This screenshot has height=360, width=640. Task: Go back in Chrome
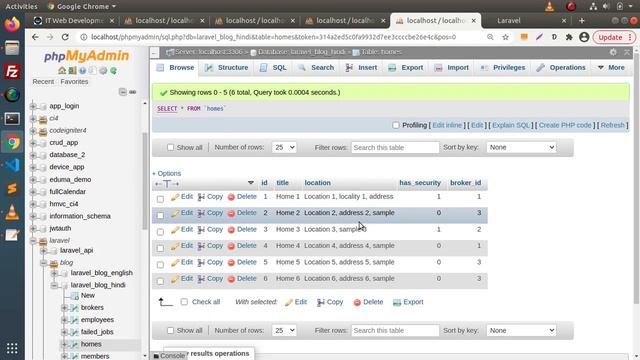click(x=35, y=37)
